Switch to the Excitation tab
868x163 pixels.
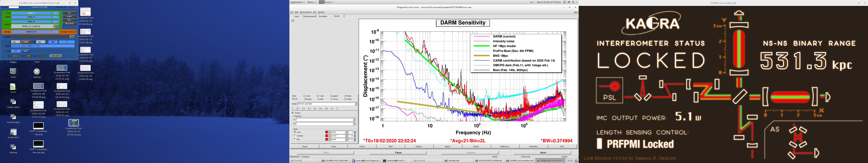323,16
